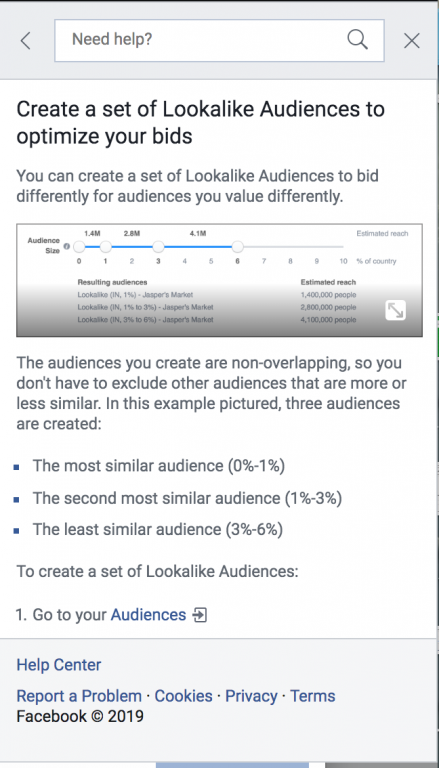Screen dimensions: 439x768
Task: Click the info icon beside Audience Size
Action: [67, 246]
